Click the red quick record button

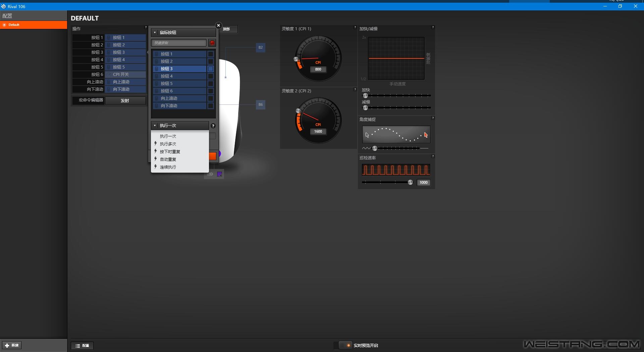pos(212,43)
